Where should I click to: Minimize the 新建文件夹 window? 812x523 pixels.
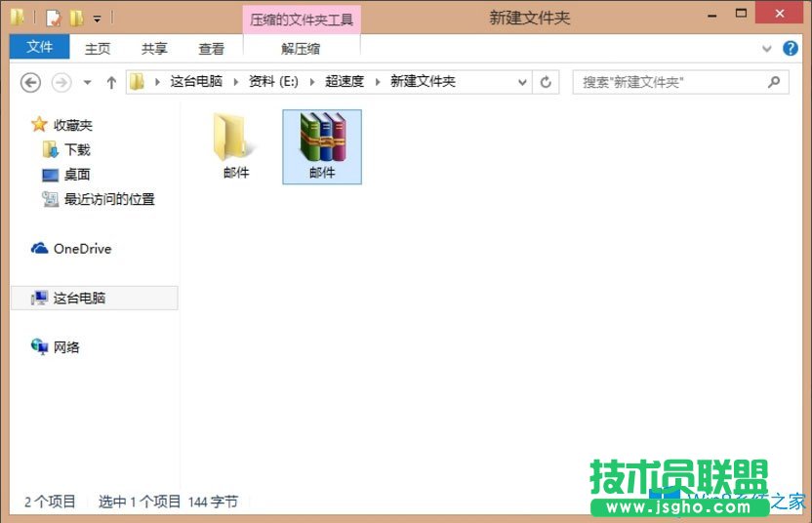coord(712,16)
